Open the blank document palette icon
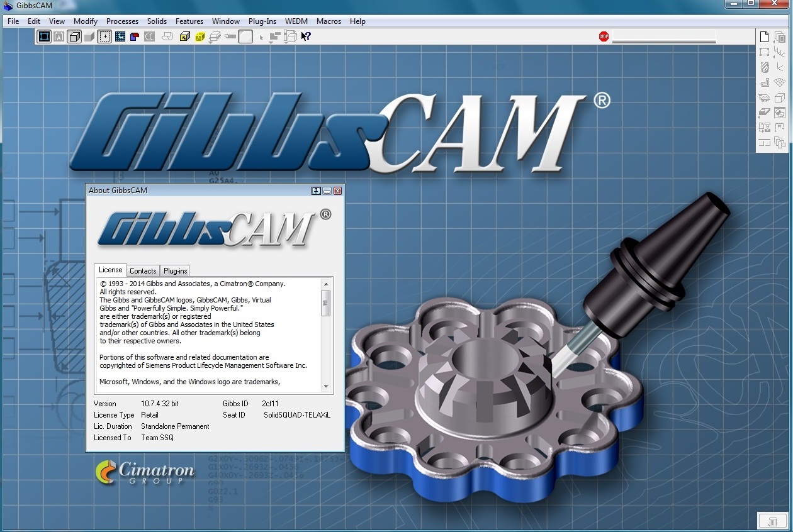This screenshot has width=793, height=532. point(764,37)
